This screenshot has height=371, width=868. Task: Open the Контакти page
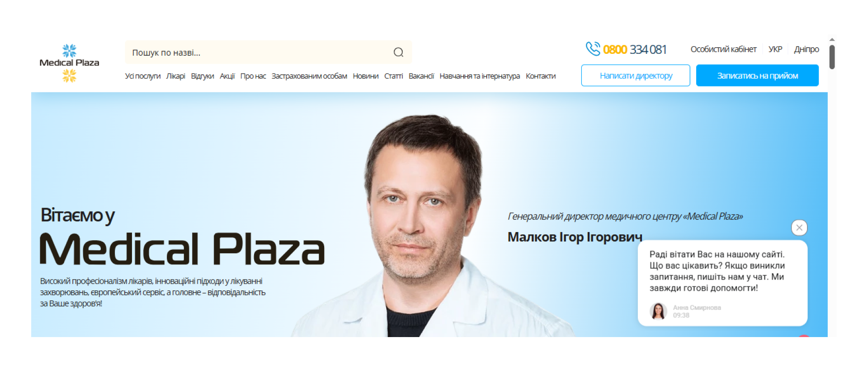[541, 76]
